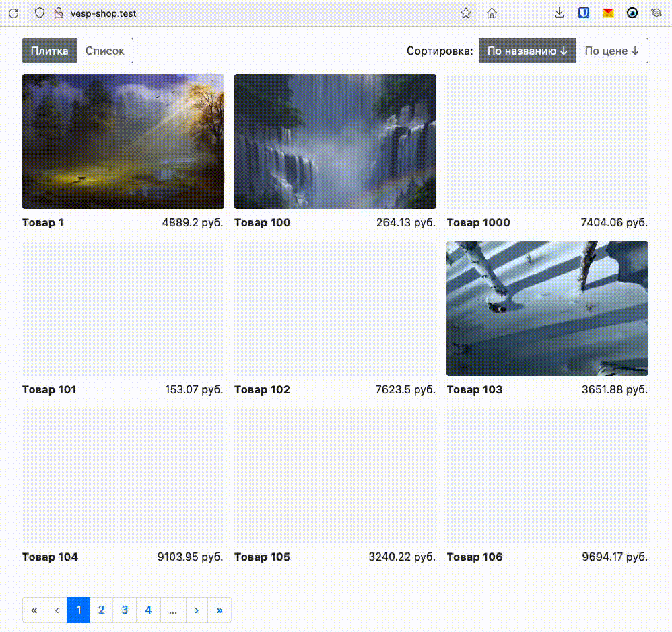This screenshot has width=672, height=632.
Task: Click the Товар 104 title
Action: (50, 557)
